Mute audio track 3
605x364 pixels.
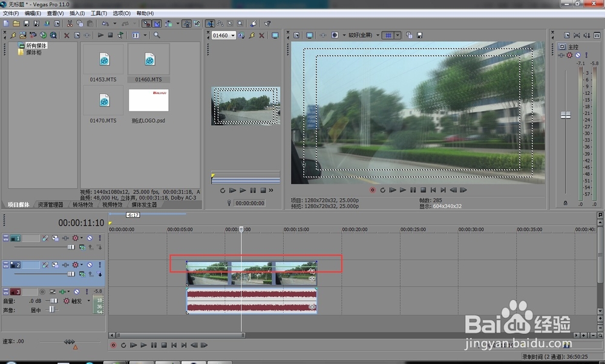click(x=77, y=292)
